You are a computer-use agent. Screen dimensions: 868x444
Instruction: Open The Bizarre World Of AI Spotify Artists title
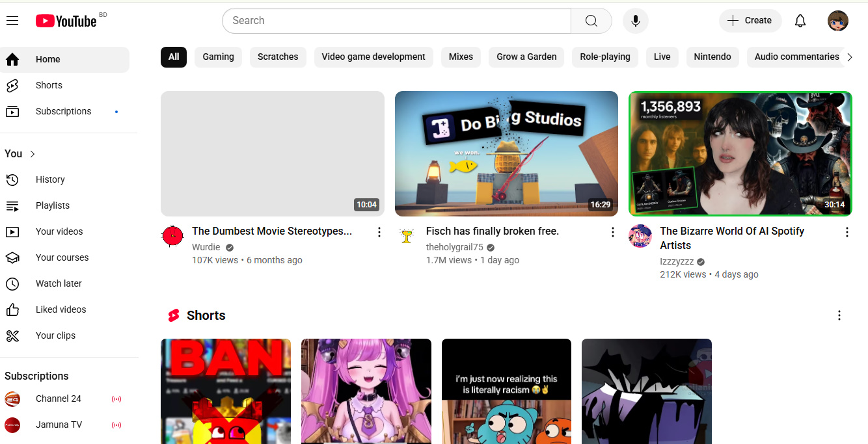coord(732,239)
